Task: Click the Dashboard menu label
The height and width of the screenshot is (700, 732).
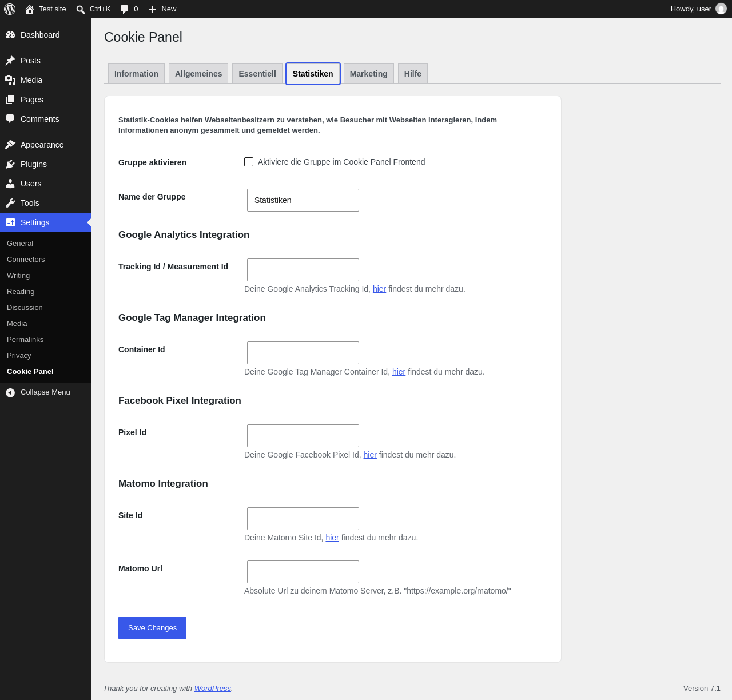Action: (x=40, y=35)
